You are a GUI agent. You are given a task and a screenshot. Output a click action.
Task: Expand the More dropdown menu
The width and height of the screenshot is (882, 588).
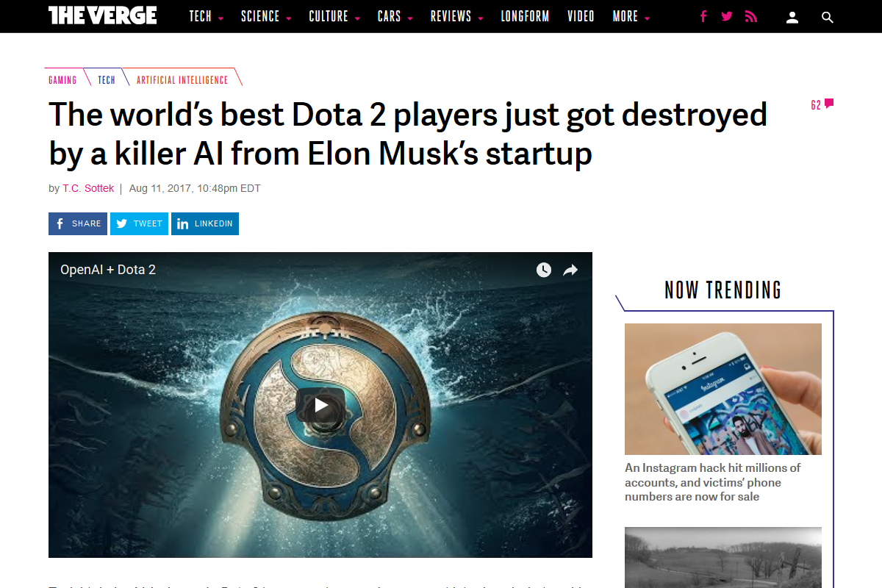[x=631, y=16]
